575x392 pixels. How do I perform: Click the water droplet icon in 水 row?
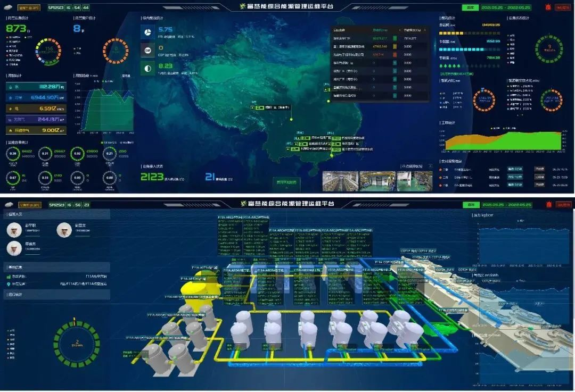pyautogui.click(x=11, y=87)
